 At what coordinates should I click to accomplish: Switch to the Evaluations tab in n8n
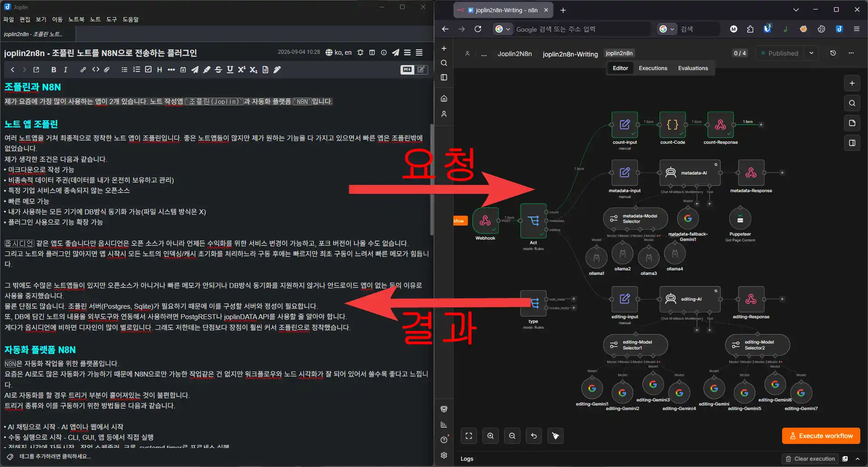tap(693, 68)
